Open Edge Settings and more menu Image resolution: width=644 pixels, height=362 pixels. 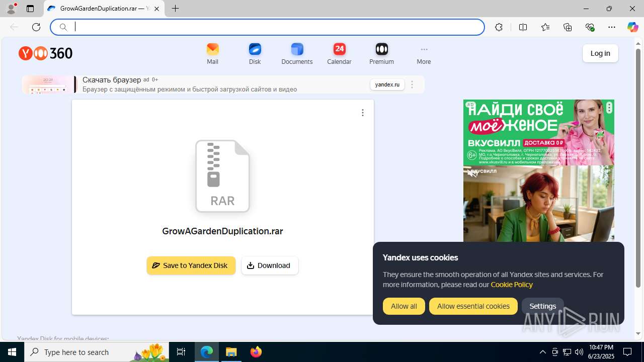[612, 27]
